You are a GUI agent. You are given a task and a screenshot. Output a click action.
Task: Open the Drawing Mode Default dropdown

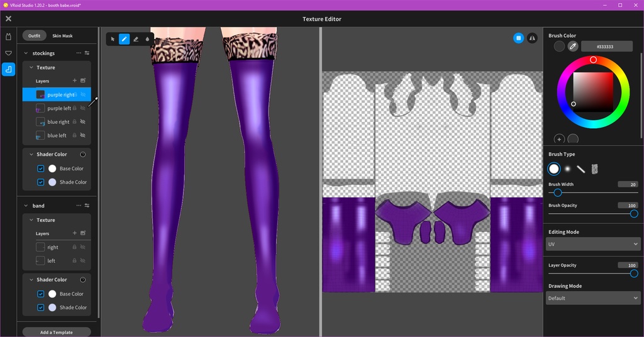pos(593,298)
